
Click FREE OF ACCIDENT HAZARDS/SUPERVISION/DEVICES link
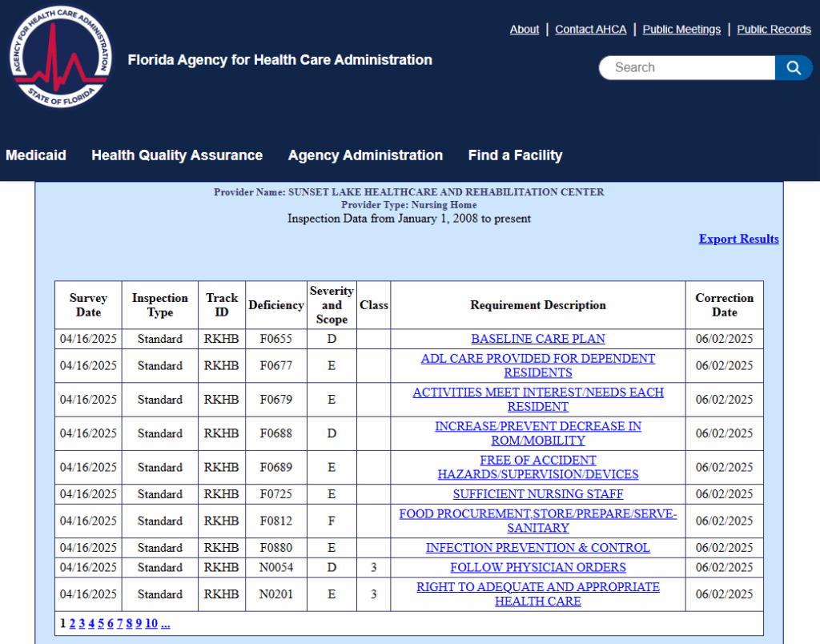click(x=537, y=467)
